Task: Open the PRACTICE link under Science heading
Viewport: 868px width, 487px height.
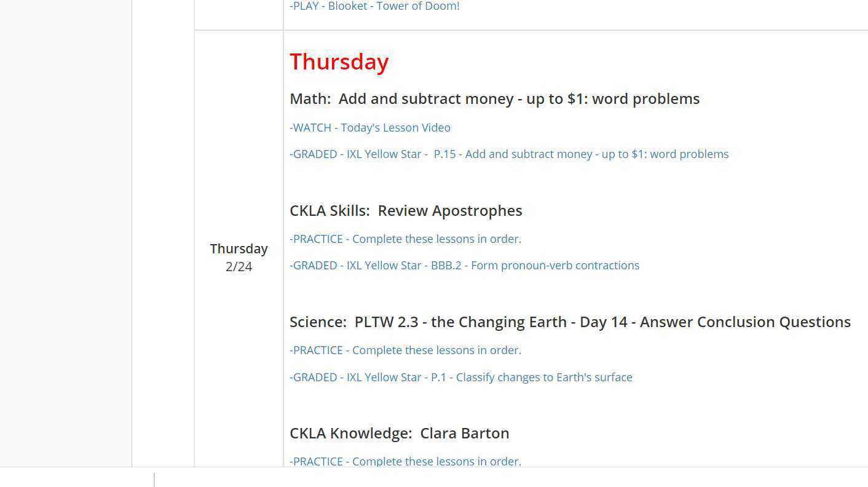Action: 405,350
